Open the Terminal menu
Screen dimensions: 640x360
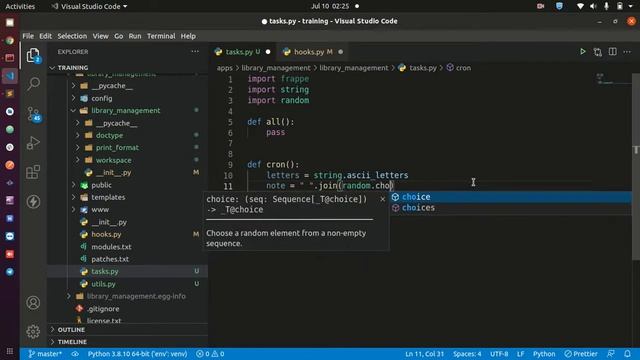161,36
